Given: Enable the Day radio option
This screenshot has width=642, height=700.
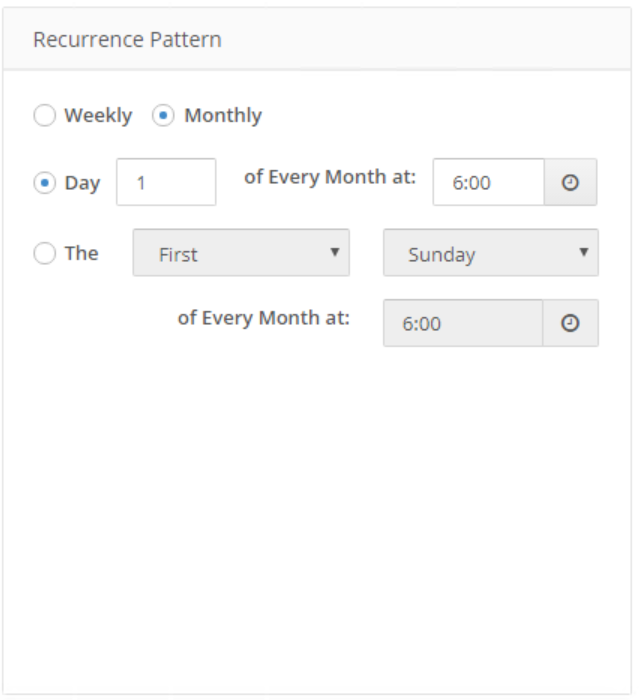Looking at the screenshot, I should [x=45, y=184].
